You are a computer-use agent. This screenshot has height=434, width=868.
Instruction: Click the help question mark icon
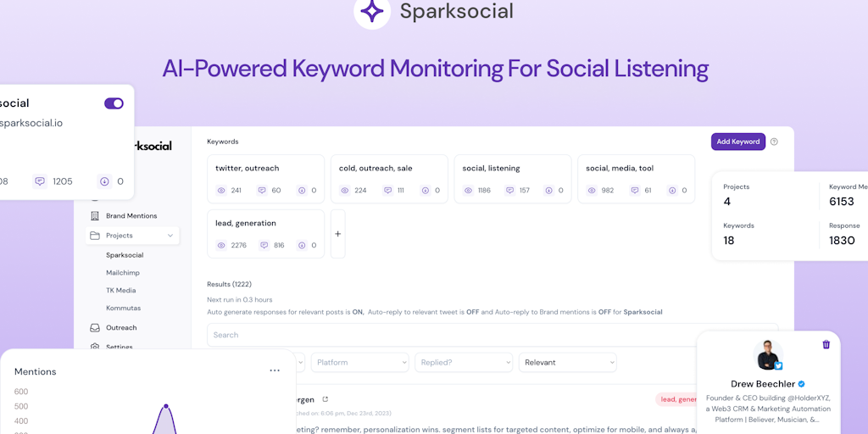(x=774, y=142)
